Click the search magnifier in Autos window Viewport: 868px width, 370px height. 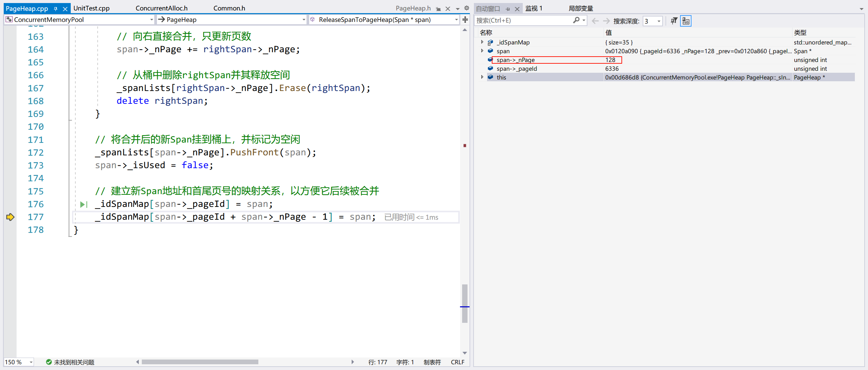[576, 21]
